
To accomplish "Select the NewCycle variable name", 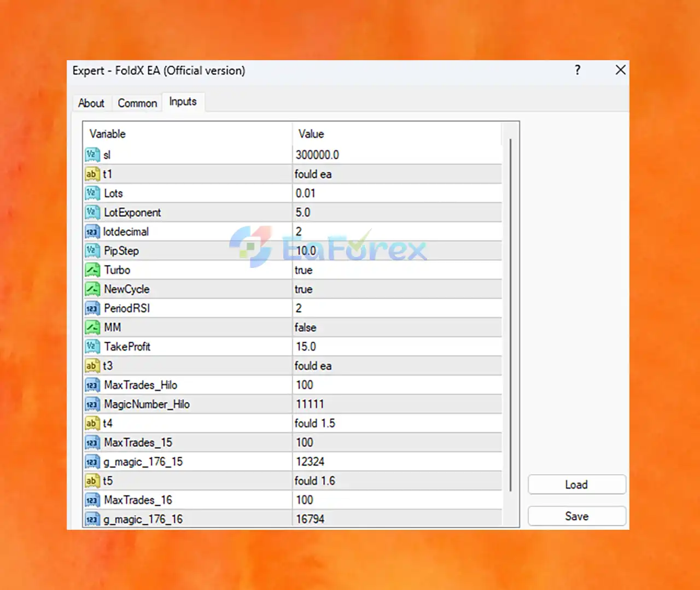I will point(126,289).
